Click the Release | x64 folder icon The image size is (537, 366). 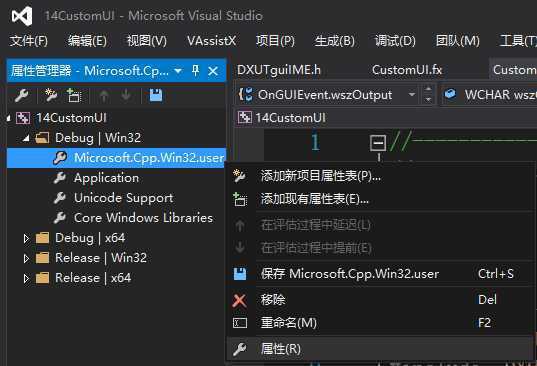pos(42,278)
